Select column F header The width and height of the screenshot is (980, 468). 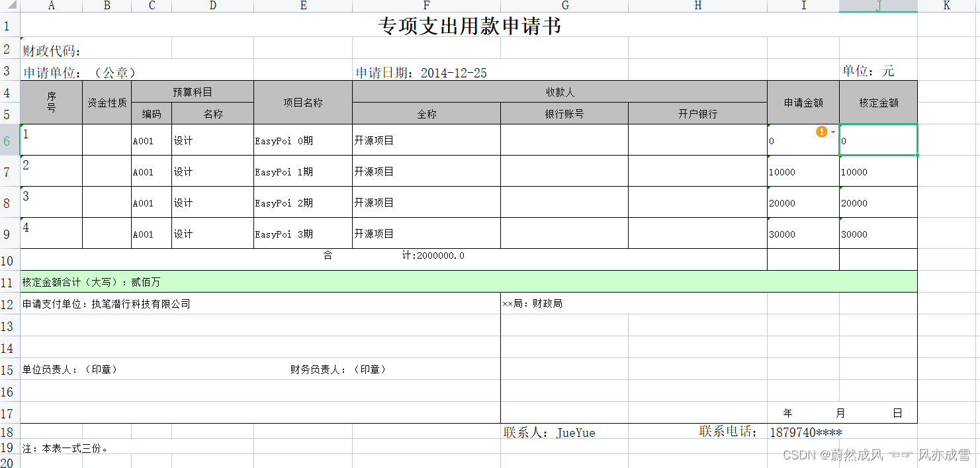(427, 5)
